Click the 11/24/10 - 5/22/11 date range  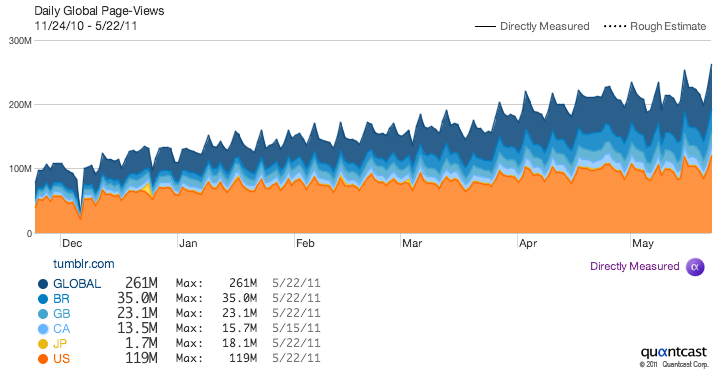[x=86, y=25]
